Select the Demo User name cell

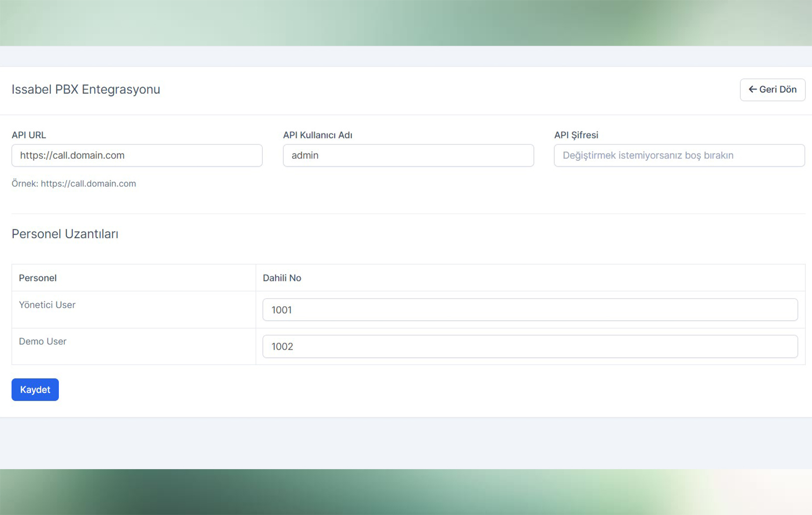tap(43, 341)
